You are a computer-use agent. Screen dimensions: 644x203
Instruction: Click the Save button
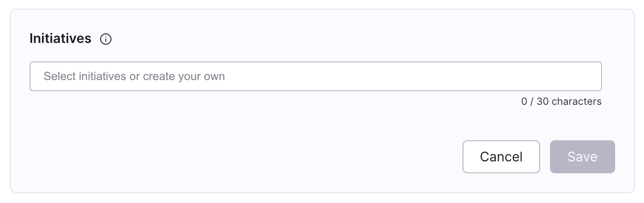(582, 157)
